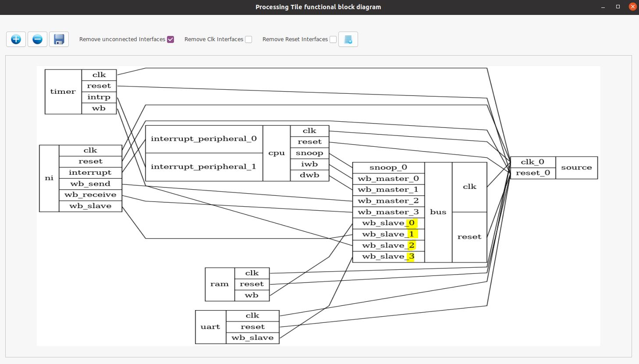Viewport: 639px width, 364px height.
Task: Click the bus 'wb_master_0' port
Action: (388, 179)
